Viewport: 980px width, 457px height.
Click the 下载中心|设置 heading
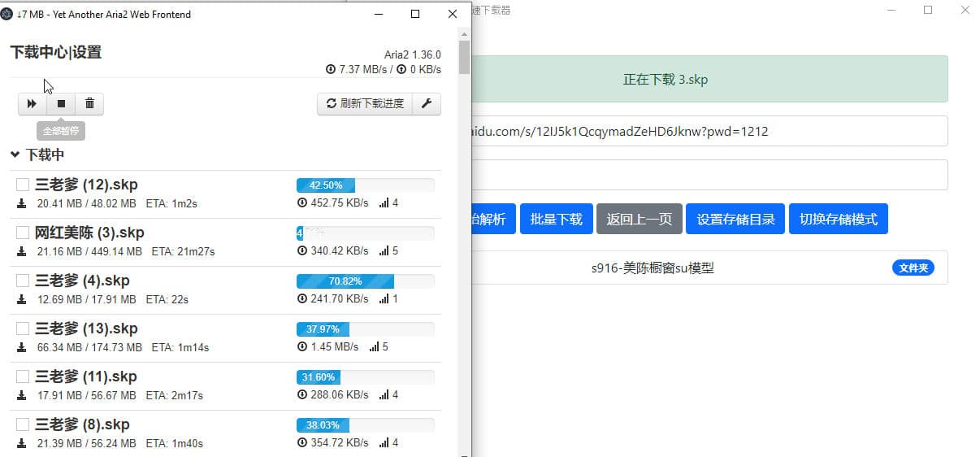(x=55, y=52)
